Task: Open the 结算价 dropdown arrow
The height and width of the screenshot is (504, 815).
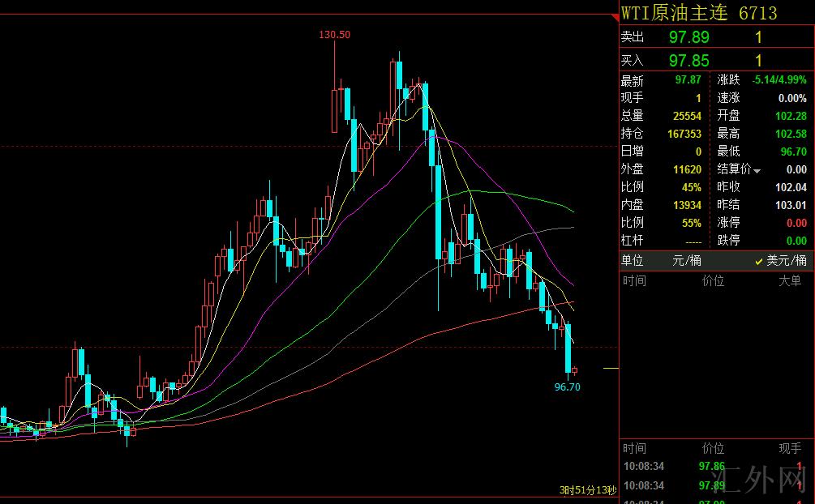Action: coord(757,171)
